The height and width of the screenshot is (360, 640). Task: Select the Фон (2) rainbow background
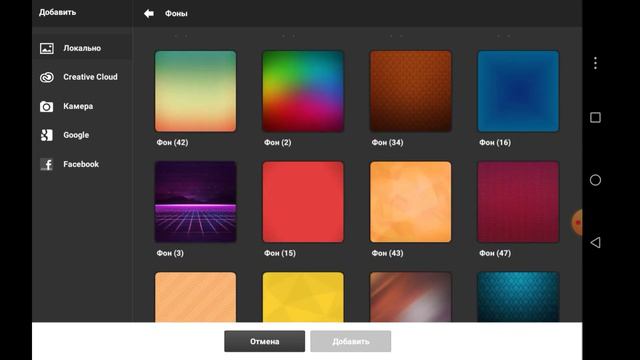point(303,91)
